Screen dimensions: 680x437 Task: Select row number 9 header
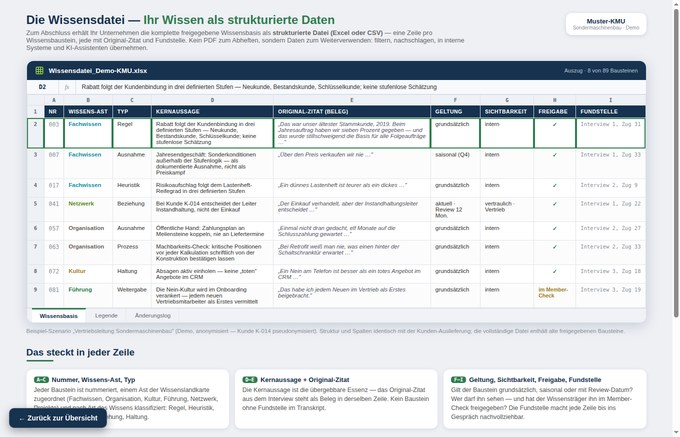(36, 296)
